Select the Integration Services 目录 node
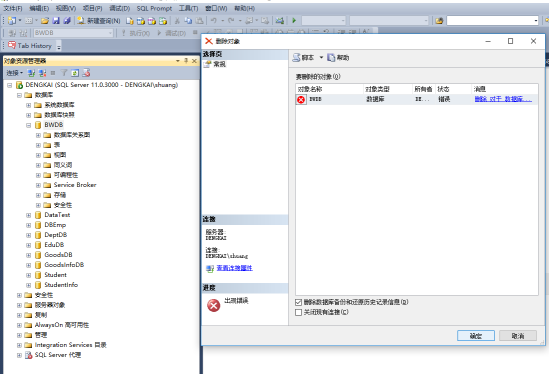The height and width of the screenshot is (374, 549). 70,345
